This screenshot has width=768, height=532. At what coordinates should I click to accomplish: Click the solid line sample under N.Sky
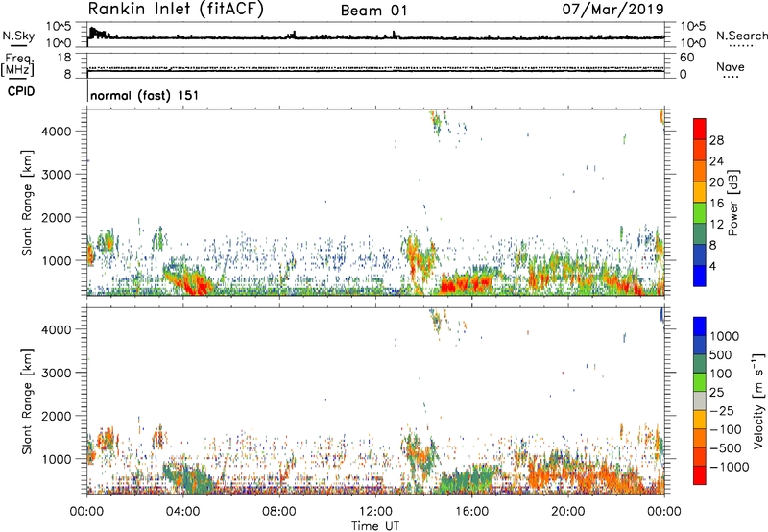click(x=18, y=45)
